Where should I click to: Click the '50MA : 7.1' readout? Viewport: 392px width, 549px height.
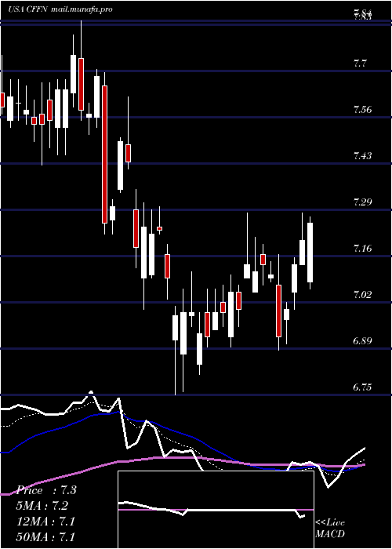tap(45, 536)
